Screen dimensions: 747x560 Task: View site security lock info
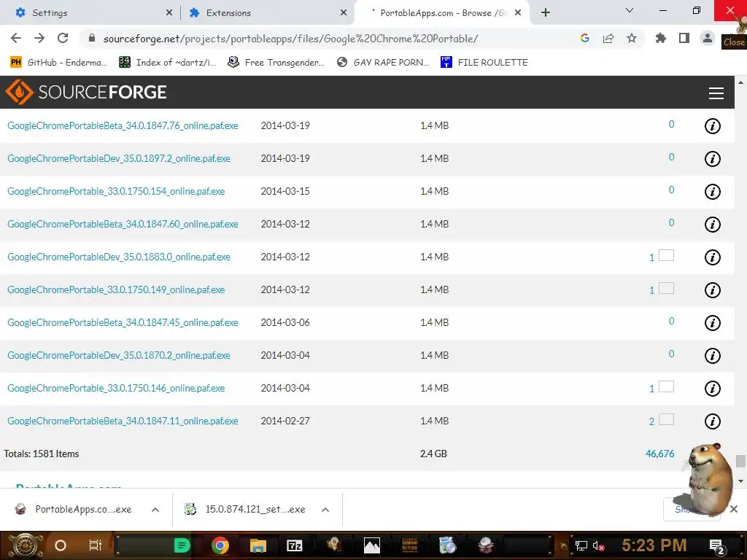92,38
